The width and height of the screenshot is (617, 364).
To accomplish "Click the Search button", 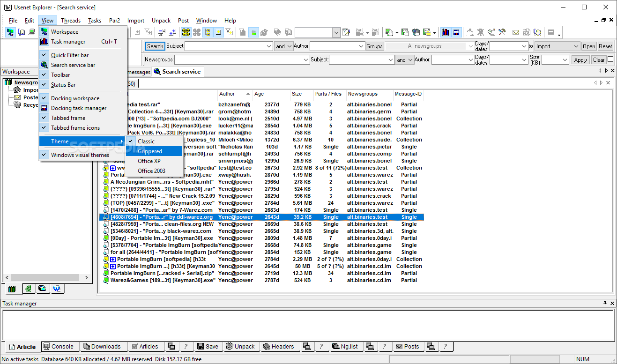I will (x=155, y=46).
